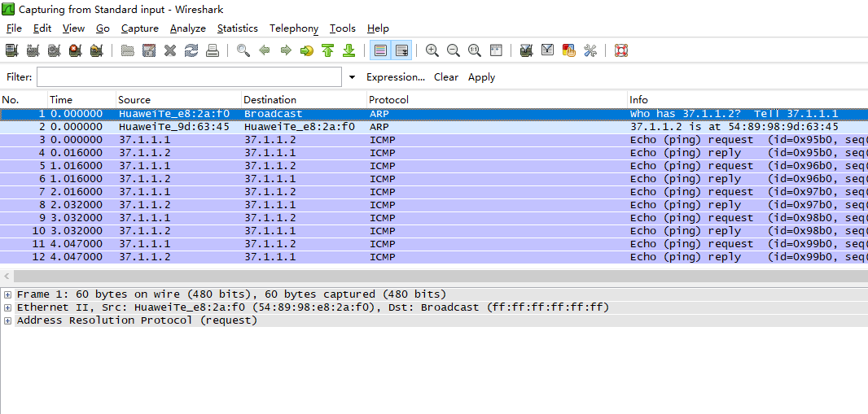Sort packets by Time column header
The width and height of the screenshot is (868, 414).
pyautogui.click(x=82, y=99)
